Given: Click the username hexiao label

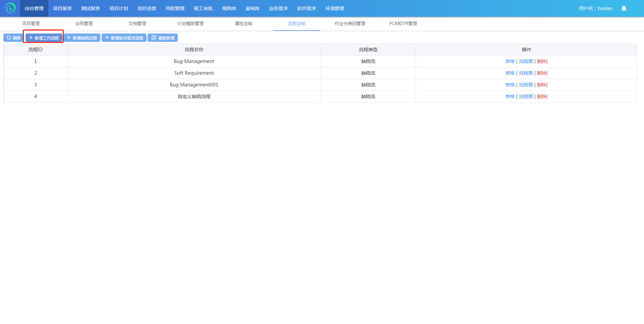Looking at the screenshot, I should (x=595, y=8).
